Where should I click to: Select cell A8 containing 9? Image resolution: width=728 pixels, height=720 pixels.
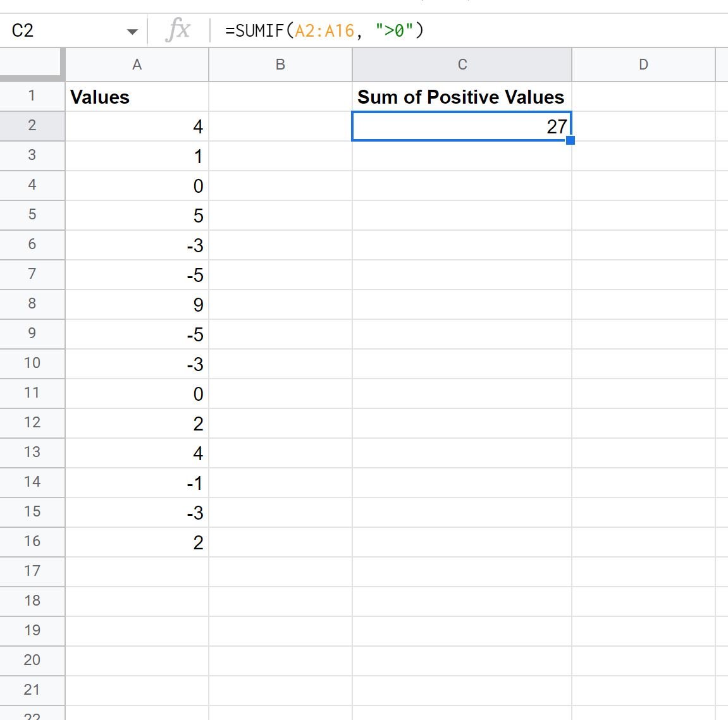click(137, 304)
